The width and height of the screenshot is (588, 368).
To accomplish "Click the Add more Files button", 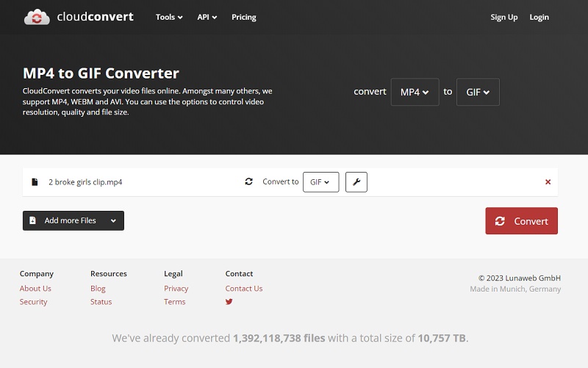I will pyautogui.click(x=73, y=220).
